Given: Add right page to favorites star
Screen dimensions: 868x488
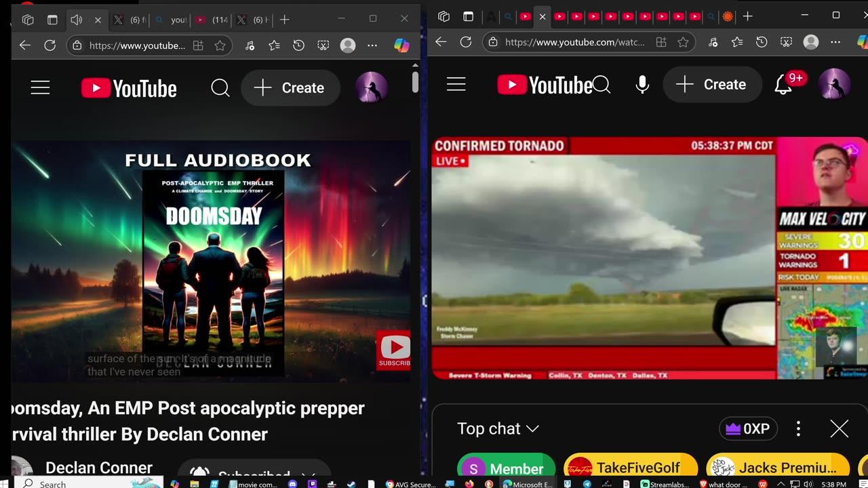Looking at the screenshot, I should (683, 42).
